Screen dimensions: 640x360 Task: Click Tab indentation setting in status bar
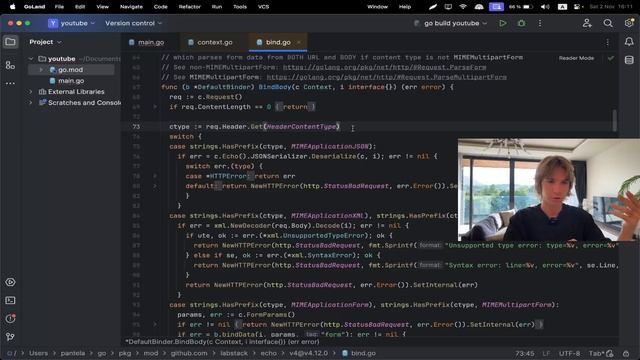[596, 353]
